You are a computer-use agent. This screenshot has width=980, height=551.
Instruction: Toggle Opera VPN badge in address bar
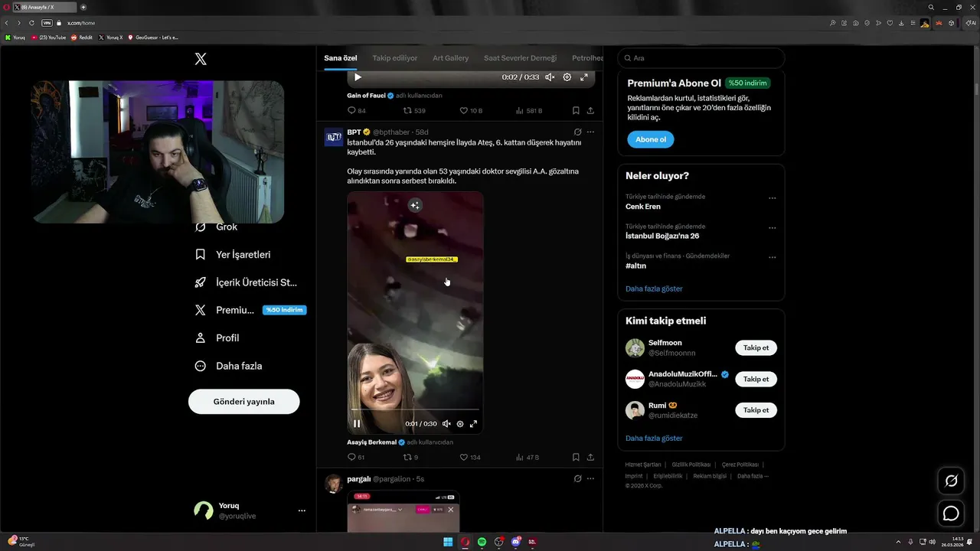tap(47, 23)
